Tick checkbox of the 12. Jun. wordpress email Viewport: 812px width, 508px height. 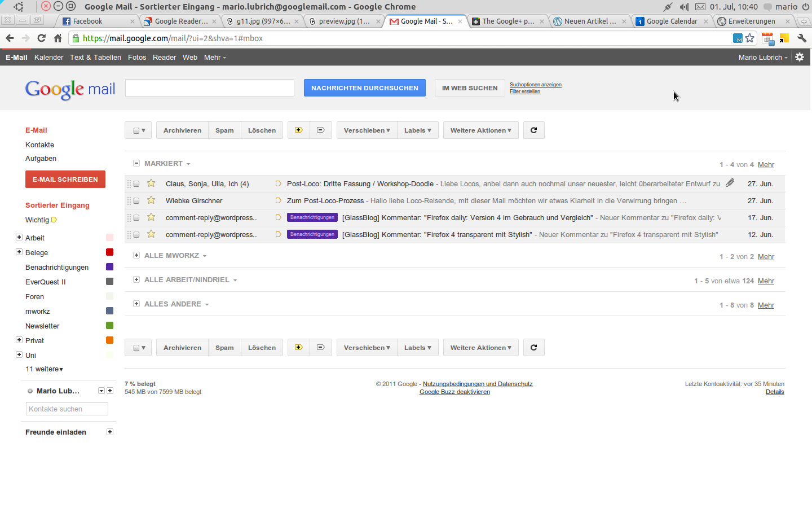tap(136, 235)
